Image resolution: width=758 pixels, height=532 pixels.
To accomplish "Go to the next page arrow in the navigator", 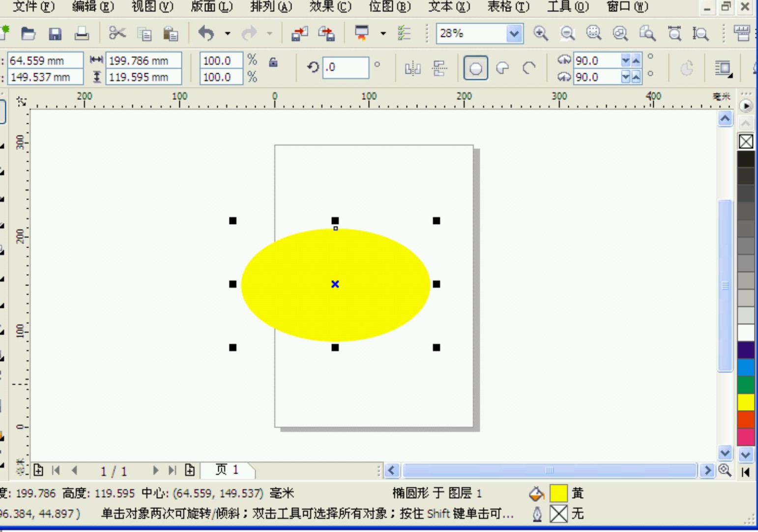I will [155, 470].
